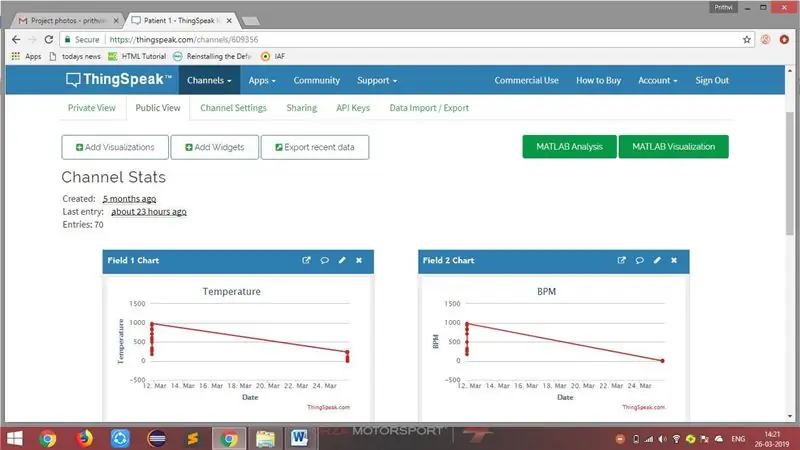Edit Field 2 Chart with the pencil icon
This screenshot has width=800, height=450.
657,260
